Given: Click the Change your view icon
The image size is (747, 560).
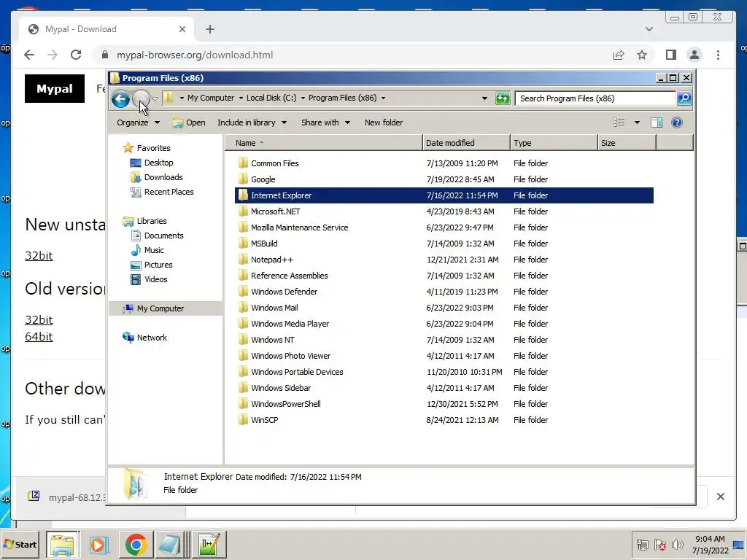Looking at the screenshot, I should [x=619, y=122].
